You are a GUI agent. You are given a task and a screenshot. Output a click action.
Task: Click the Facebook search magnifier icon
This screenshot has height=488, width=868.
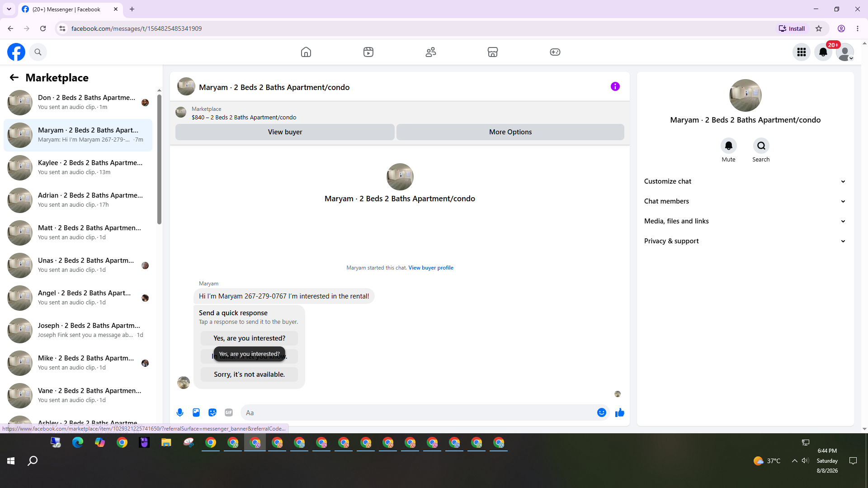coord(38,52)
